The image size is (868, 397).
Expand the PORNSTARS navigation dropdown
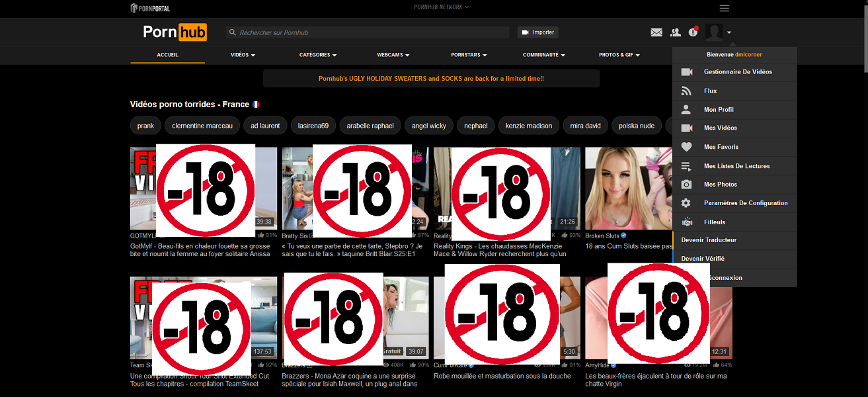tap(469, 55)
